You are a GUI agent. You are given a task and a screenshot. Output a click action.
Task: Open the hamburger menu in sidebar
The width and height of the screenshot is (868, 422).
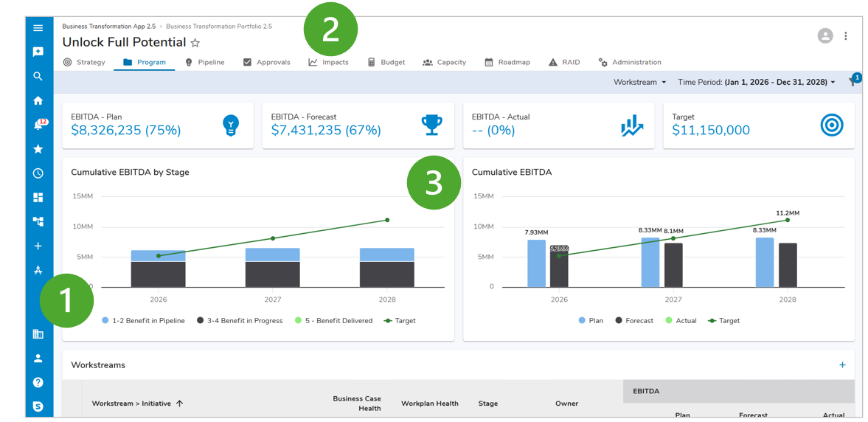38,28
